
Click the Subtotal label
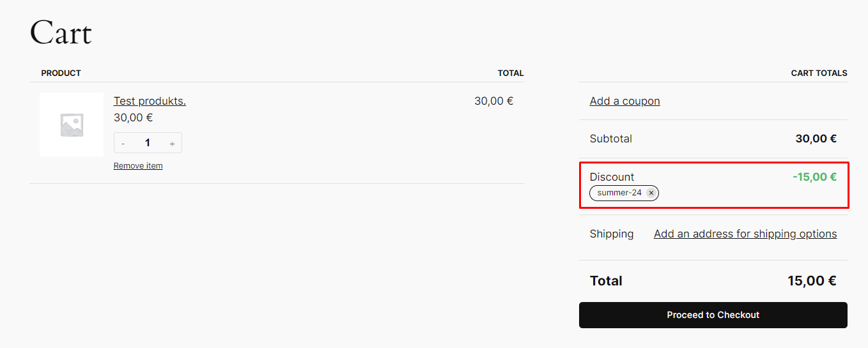[610, 139]
